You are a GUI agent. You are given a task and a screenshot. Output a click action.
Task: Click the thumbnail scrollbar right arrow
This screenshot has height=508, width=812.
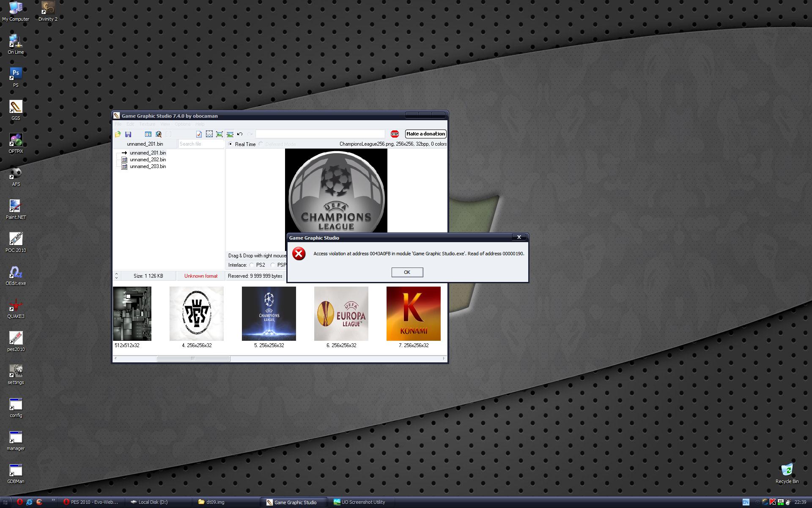(x=444, y=359)
